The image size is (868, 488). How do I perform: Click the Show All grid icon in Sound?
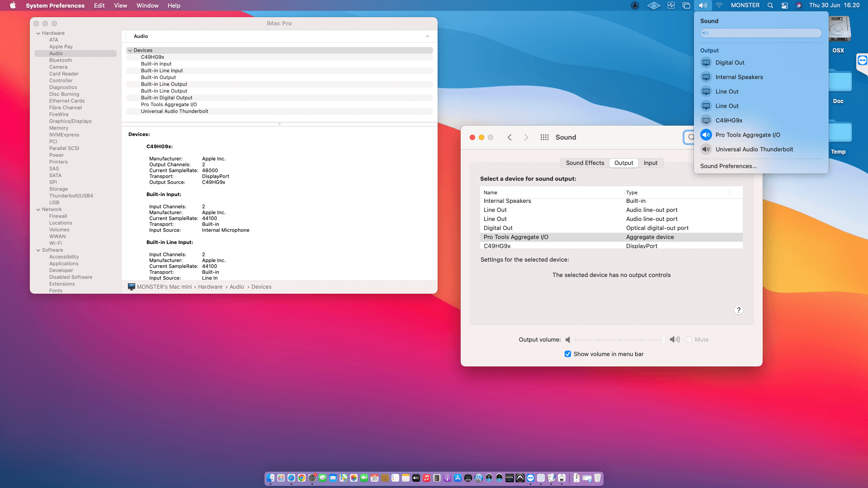[x=544, y=137]
